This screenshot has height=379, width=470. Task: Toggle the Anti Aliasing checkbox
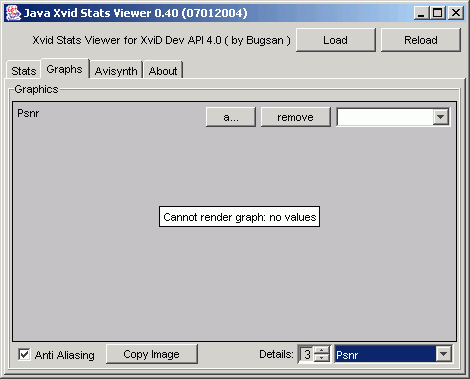click(24, 355)
